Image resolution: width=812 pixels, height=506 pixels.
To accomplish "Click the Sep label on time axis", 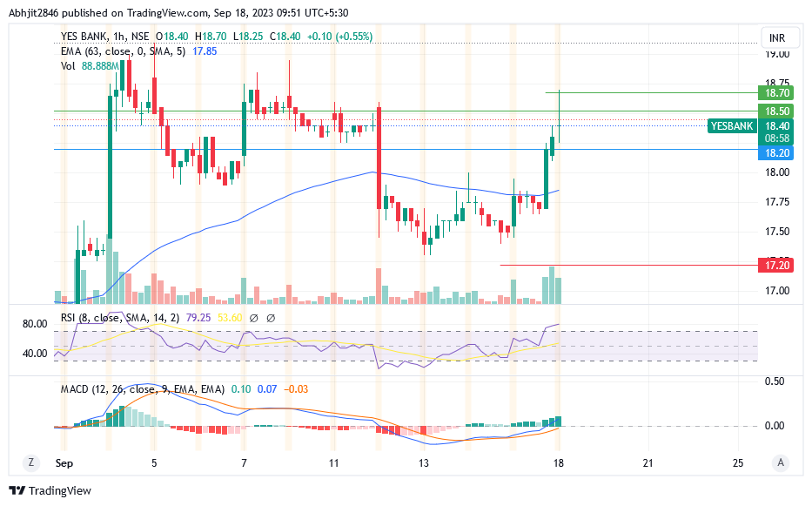I will 64,463.
